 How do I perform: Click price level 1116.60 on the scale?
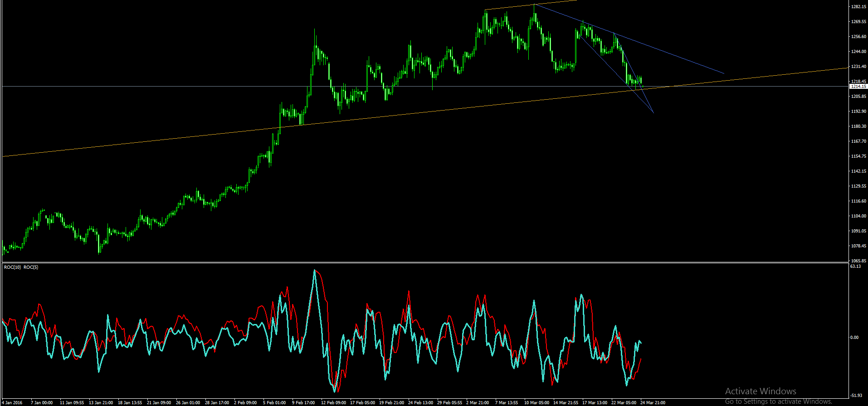(858, 201)
